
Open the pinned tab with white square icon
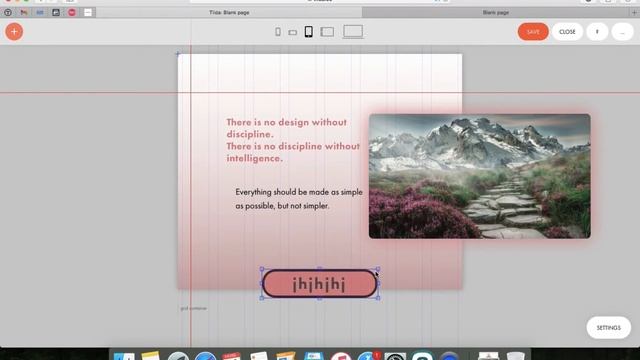coord(88,12)
